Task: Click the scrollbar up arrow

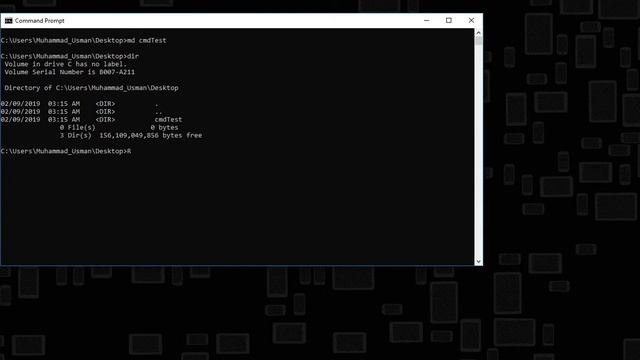Action: [478, 32]
